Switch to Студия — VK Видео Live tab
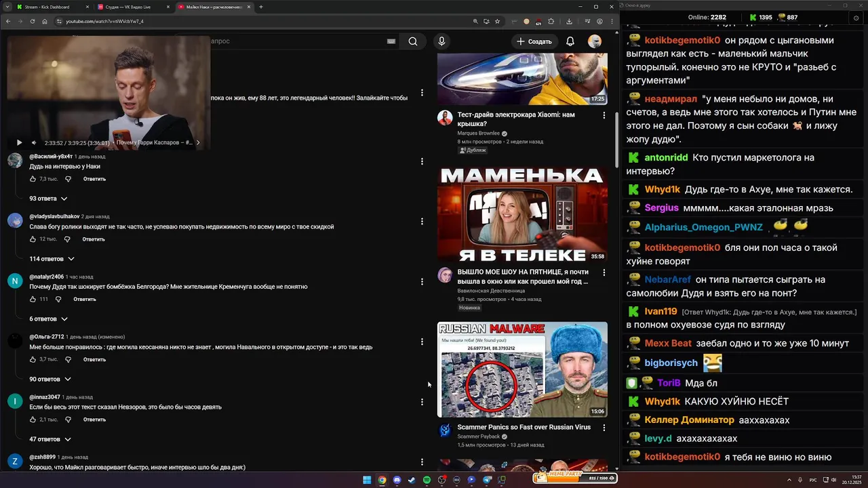The image size is (868, 488). click(x=134, y=7)
